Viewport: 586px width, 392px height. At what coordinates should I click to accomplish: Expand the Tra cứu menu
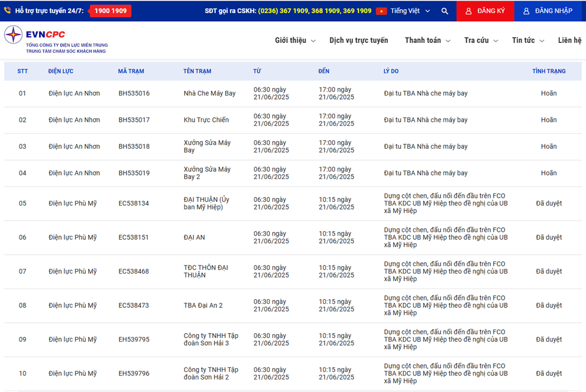481,41
